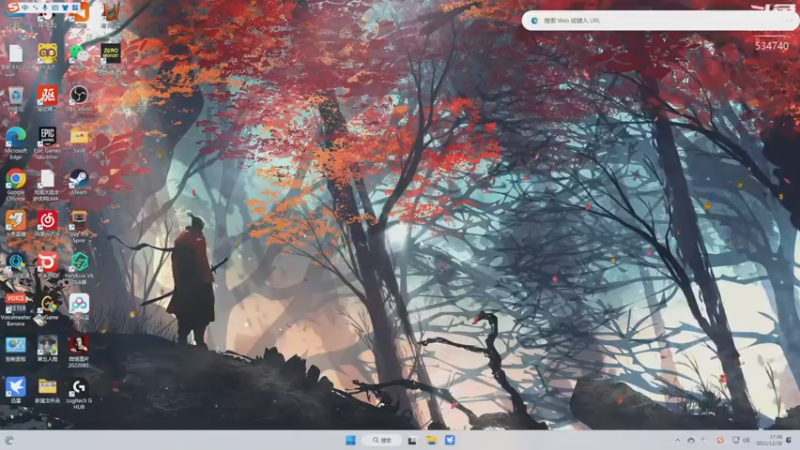Screen dimensions: 800x450
Task: Click the Sogou input method S logo
Action: pos(13,7)
